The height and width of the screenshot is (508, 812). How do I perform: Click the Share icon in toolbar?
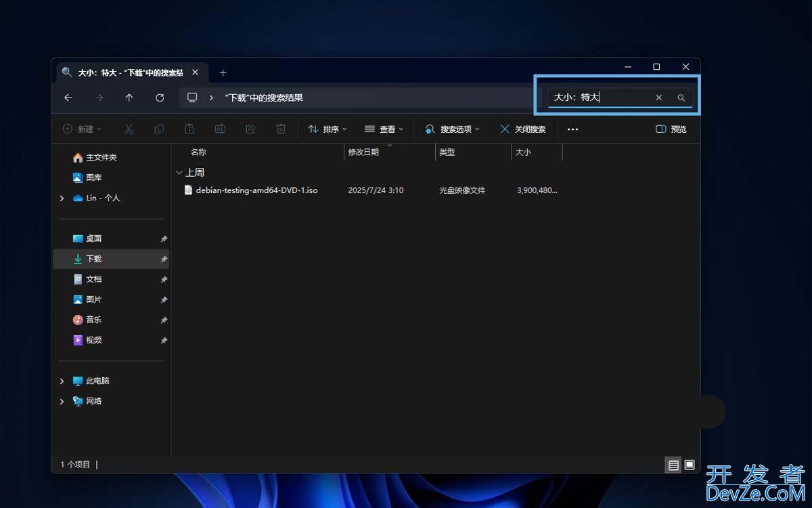(250, 129)
